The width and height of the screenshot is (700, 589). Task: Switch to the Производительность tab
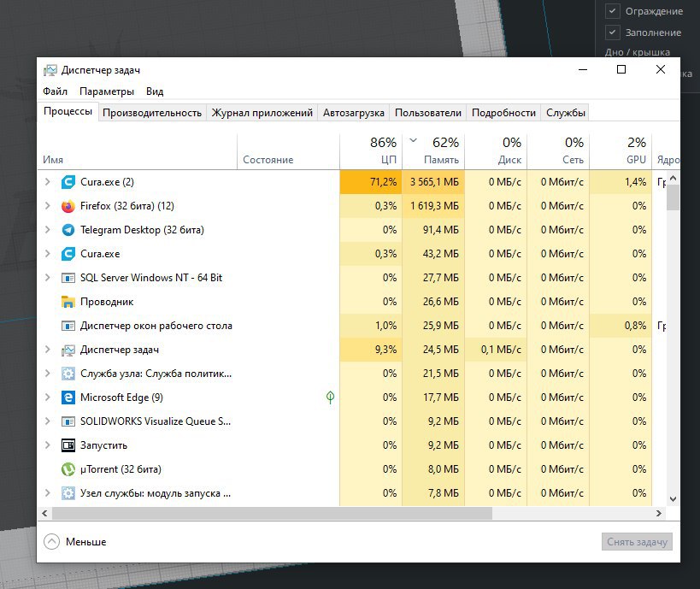(x=152, y=113)
